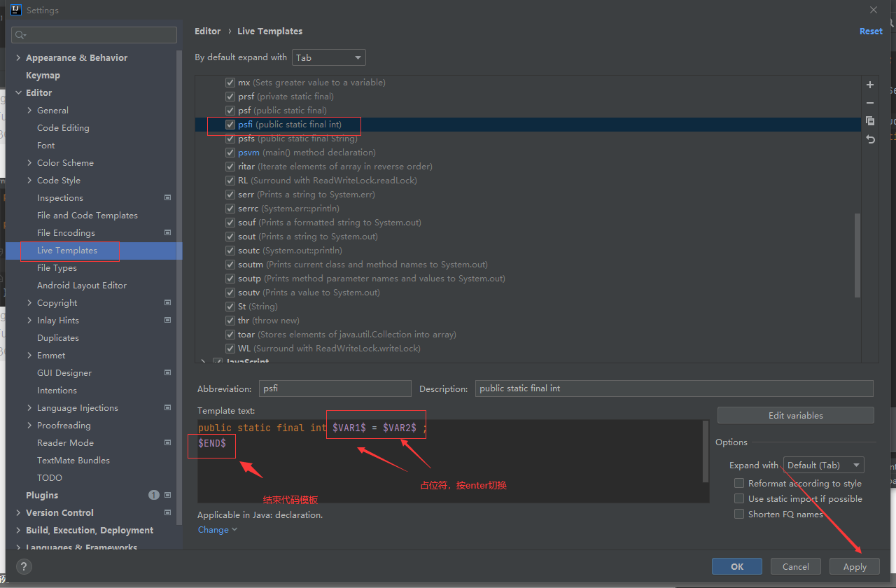The image size is (896, 588).
Task: Click the Edit variables button
Action: pyautogui.click(x=796, y=415)
